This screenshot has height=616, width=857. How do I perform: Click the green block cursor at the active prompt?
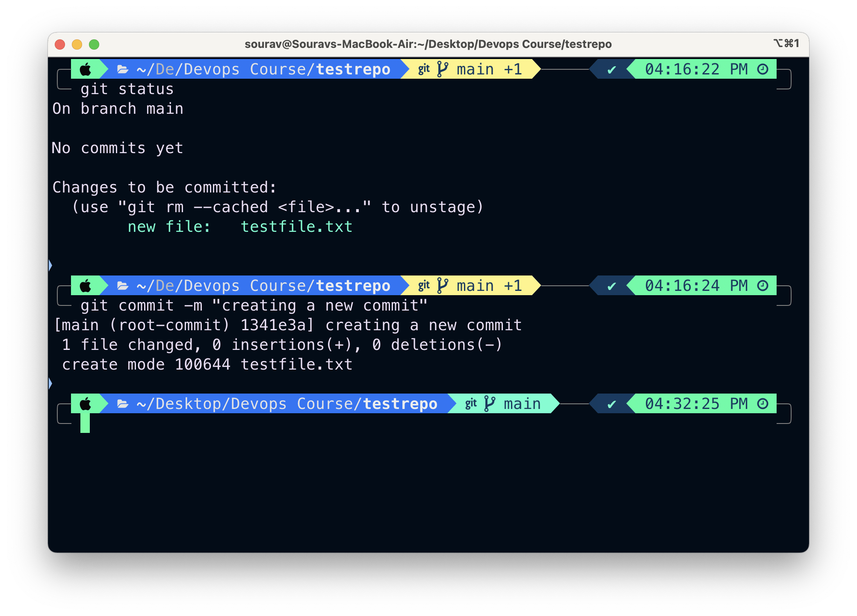point(85,423)
